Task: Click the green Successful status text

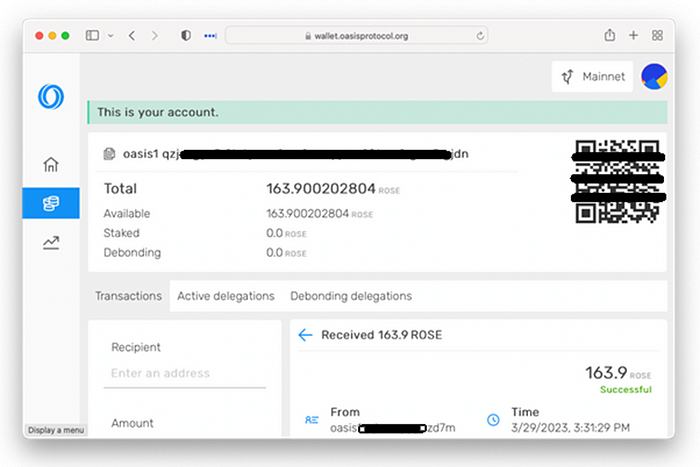Action: [x=626, y=389]
